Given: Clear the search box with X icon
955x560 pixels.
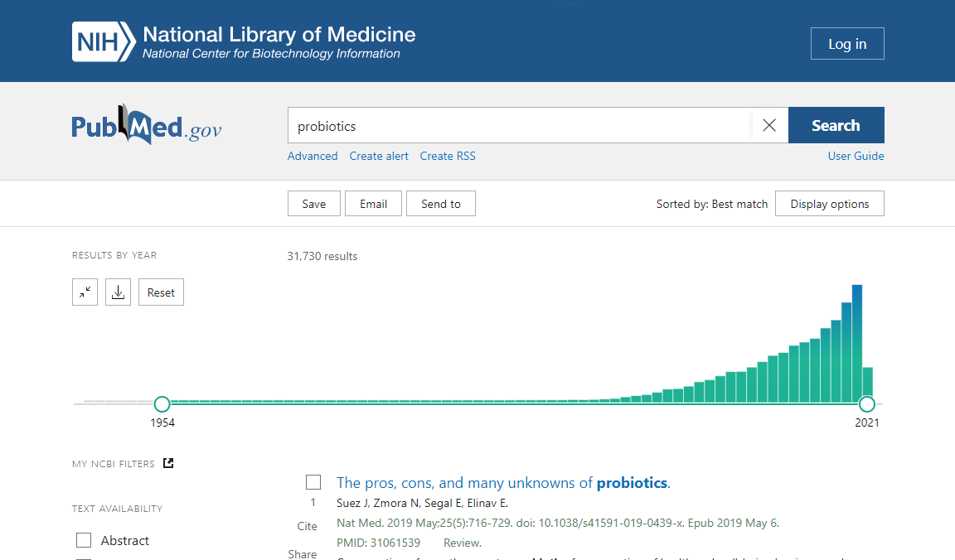Looking at the screenshot, I should tap(769, 125).
